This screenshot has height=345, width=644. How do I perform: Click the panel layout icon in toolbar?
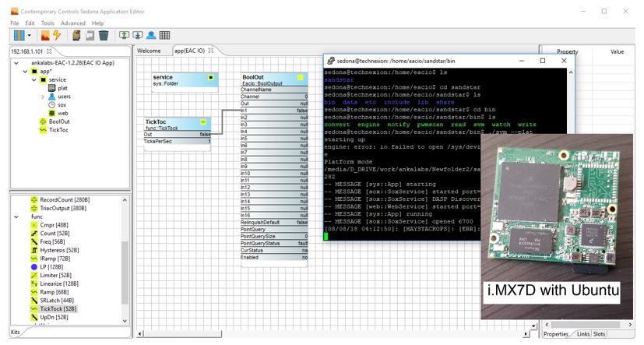coord(19,35)
